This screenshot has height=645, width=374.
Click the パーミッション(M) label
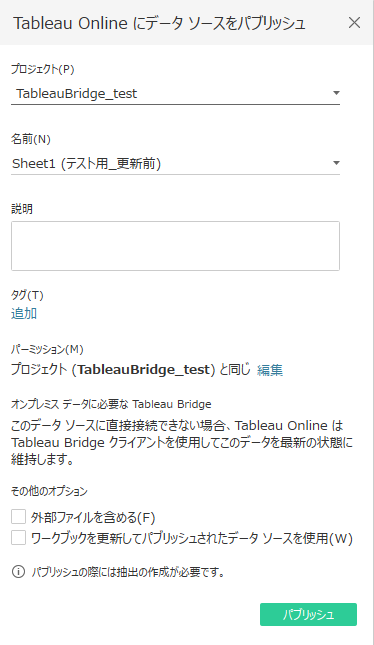47,349
